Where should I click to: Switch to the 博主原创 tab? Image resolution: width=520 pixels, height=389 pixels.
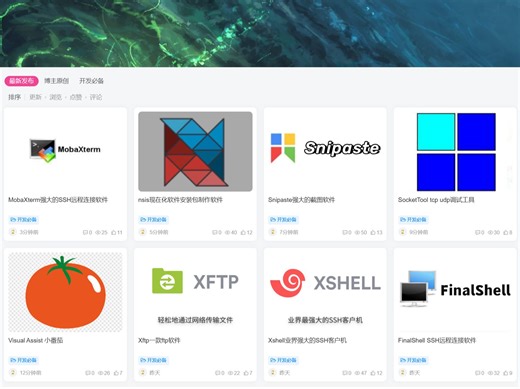tap(57, 81)
